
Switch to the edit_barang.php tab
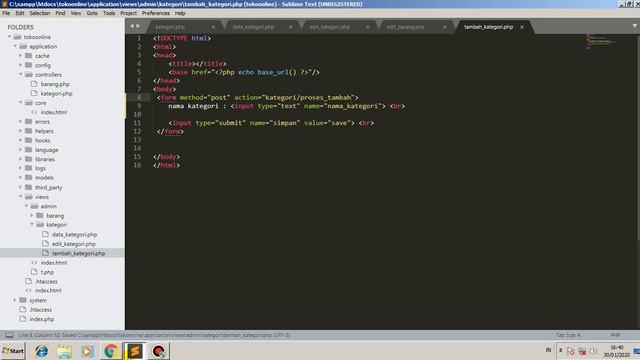406,27
